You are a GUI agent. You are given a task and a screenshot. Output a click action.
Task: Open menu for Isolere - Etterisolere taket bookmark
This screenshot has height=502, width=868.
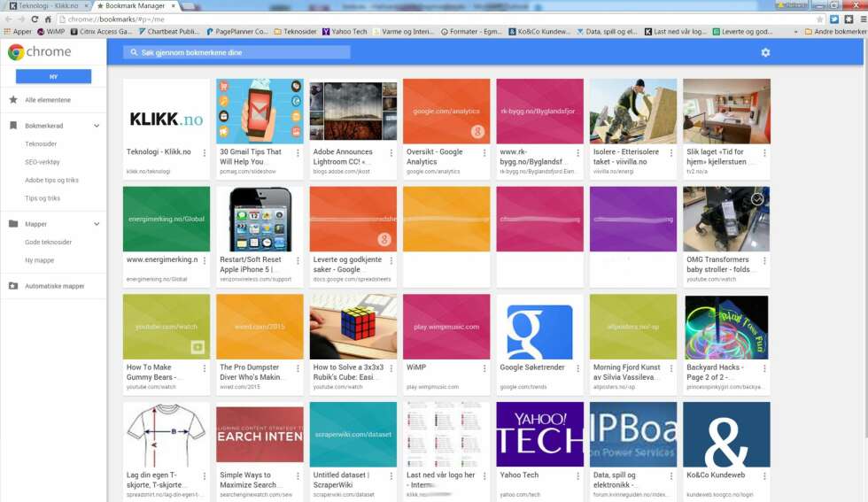(x=671, y=153)
